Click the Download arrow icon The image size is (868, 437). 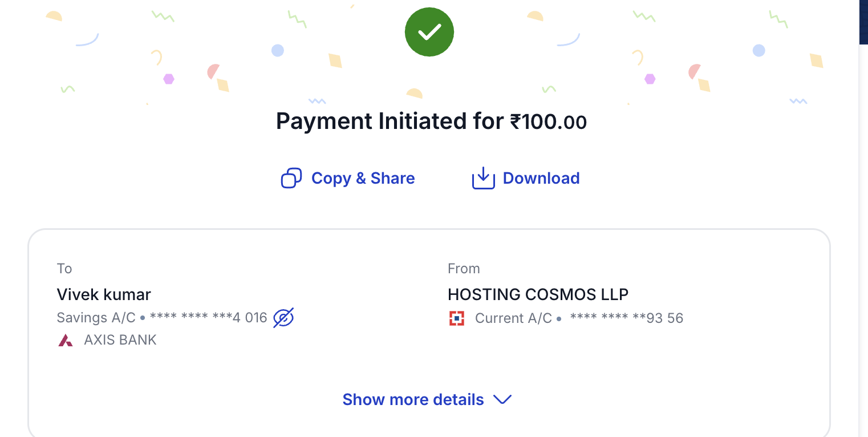point(483,178)
